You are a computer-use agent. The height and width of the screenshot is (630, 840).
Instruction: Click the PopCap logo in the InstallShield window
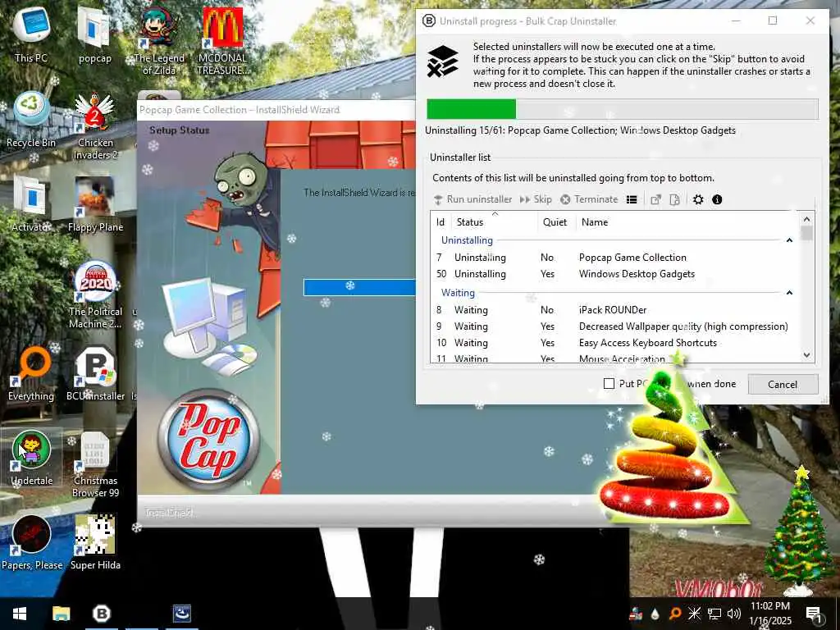click(208, 439)
